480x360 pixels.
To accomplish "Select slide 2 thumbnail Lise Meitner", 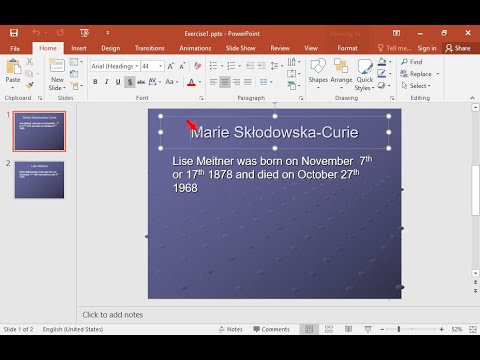I will (39, 180).
